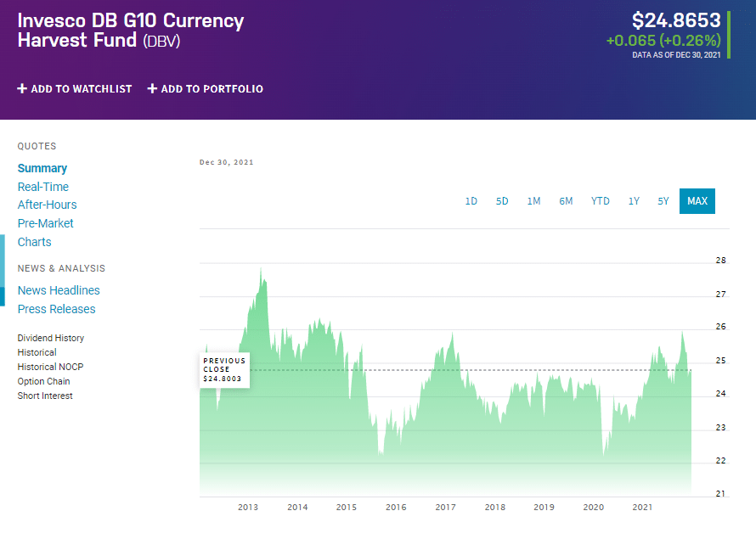
Task: Click the QUOTES section heading
Action: click(x=37, y=147)
